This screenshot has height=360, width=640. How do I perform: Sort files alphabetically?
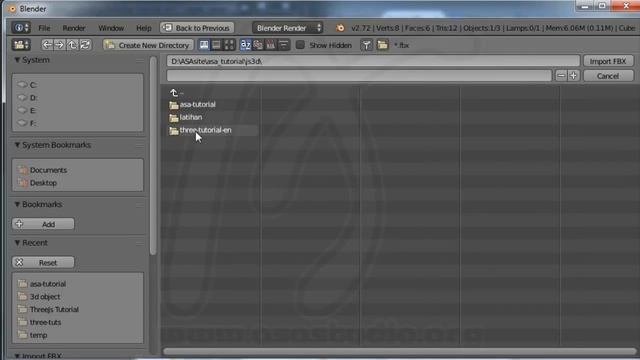(x=245, y=45)
